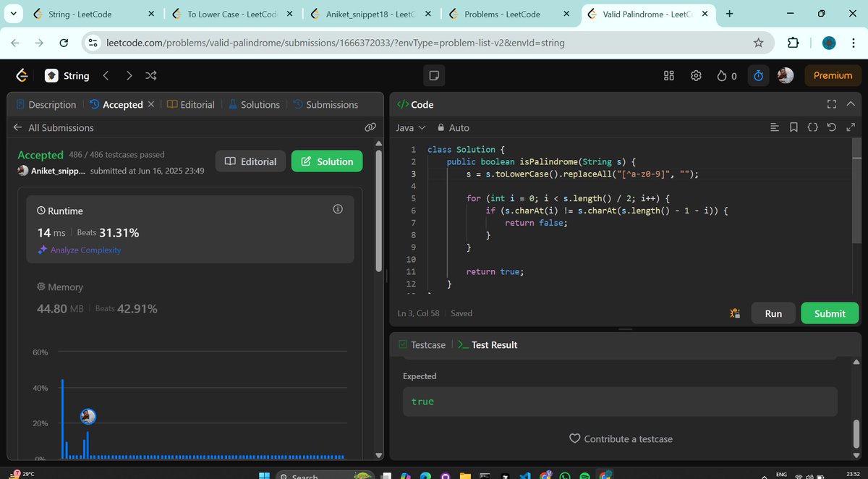
Task: Click the test result panel scrollbar
Action: [856, 434]
